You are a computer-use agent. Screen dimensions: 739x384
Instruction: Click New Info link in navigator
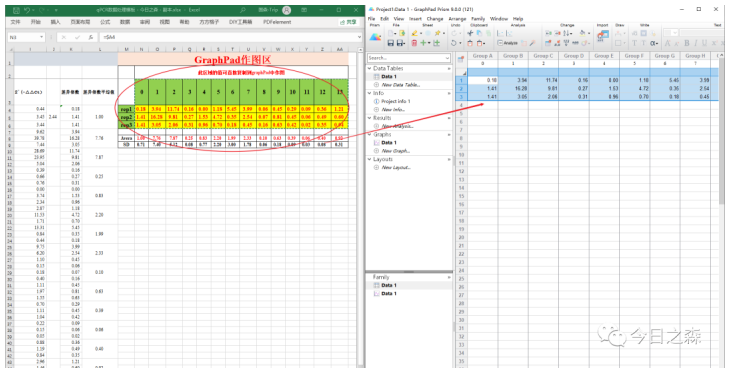[x=393, y=109]
